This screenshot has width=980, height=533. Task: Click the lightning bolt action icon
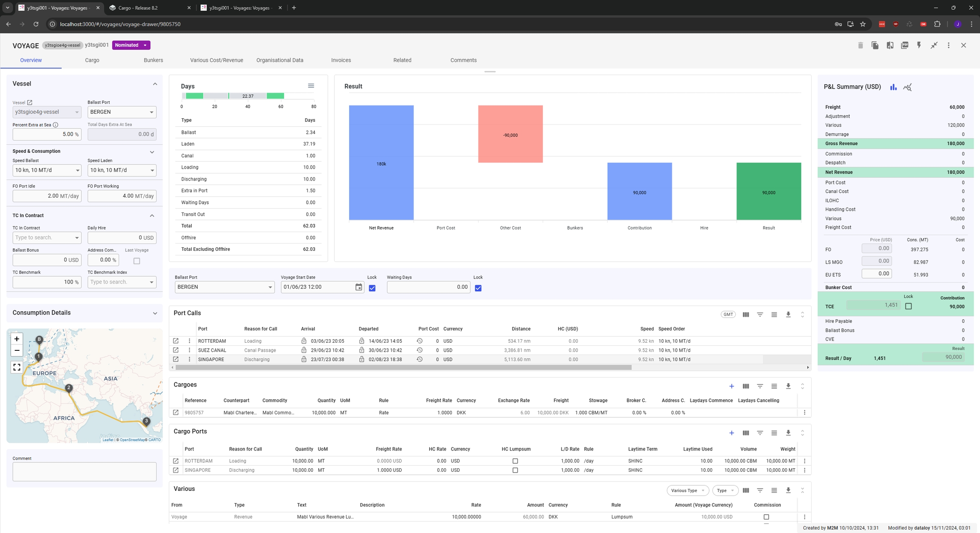point(919,45)
